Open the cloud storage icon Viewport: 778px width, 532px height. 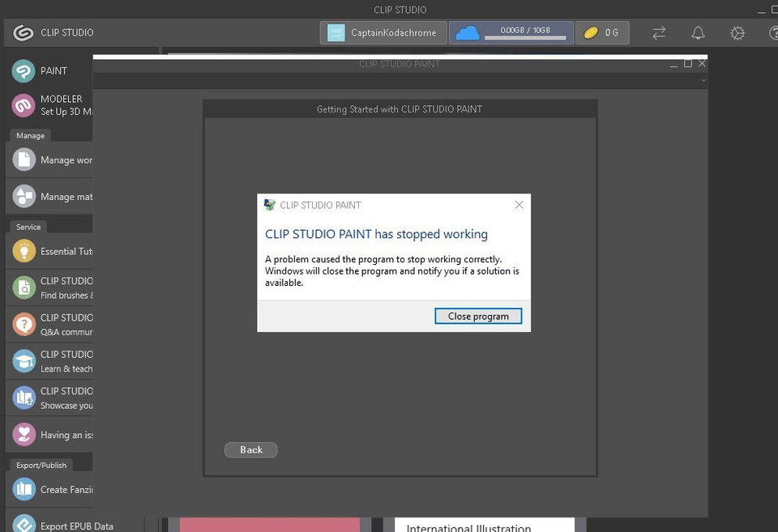pyautogui.click(x=468, y=33)
